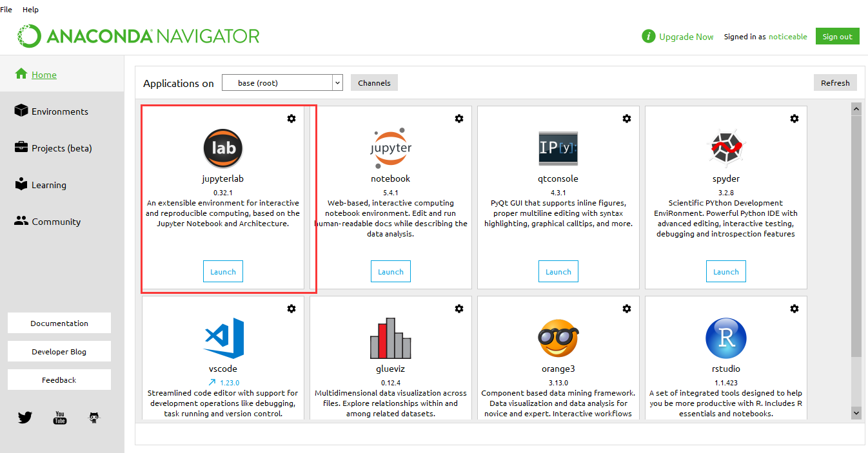Image resolution: width=868 pixels, height=453 pixels.
Task: Open the YouTube link icon
Action: (x=60, y=418)
